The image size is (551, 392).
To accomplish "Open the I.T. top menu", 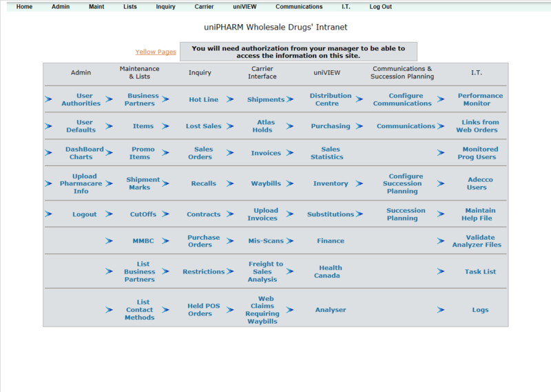I will tap(346, 7).
